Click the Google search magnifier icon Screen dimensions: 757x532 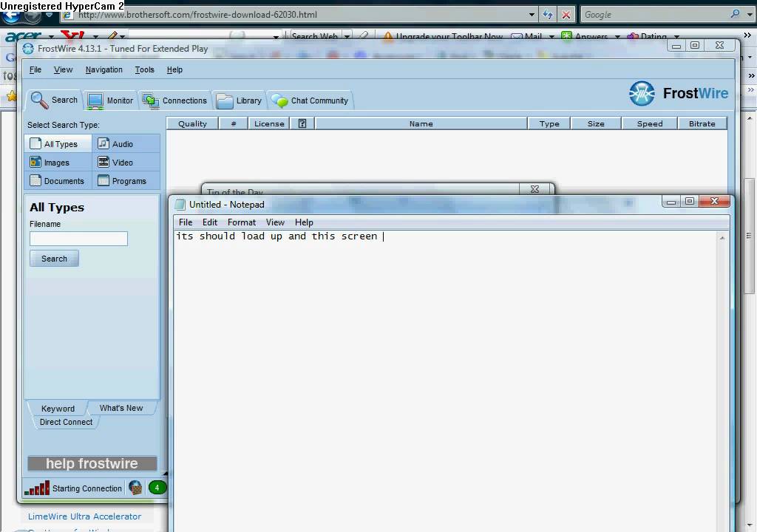(735, 14)
